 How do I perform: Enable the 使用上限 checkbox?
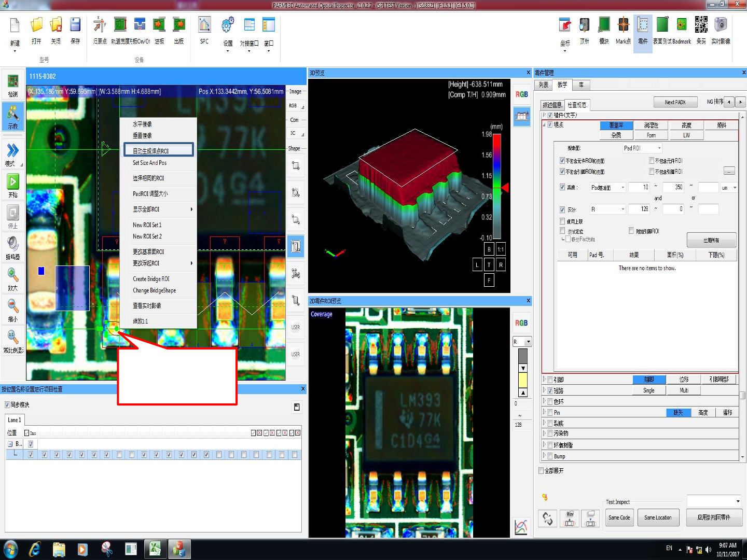coord(562,221)
